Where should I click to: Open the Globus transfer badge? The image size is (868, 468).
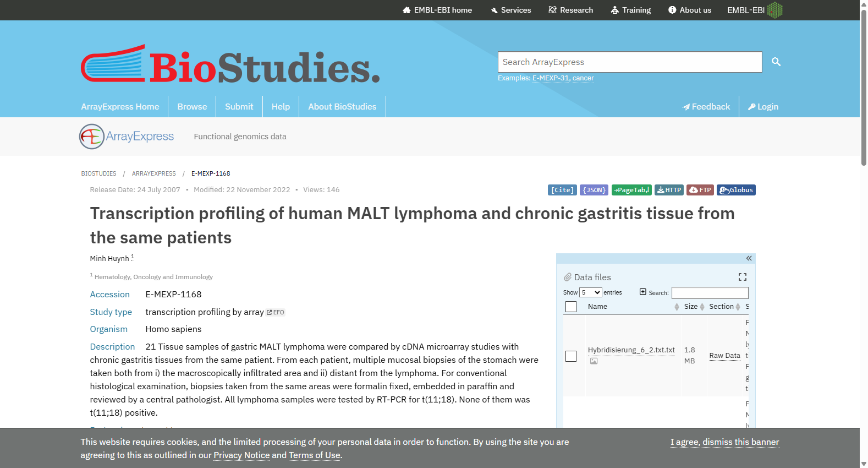[x=736, y=190]
